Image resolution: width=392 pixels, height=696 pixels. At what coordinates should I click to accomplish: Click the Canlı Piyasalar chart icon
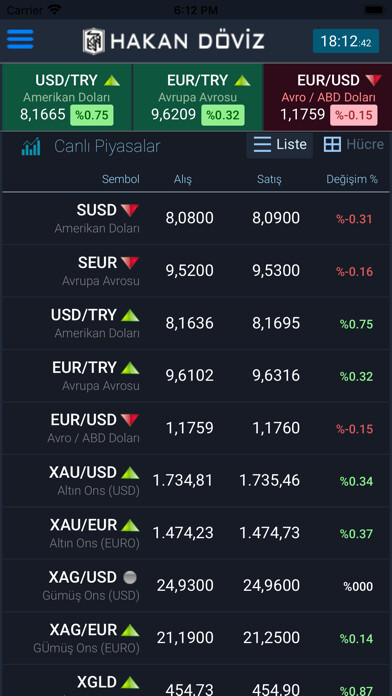[31, 146]
